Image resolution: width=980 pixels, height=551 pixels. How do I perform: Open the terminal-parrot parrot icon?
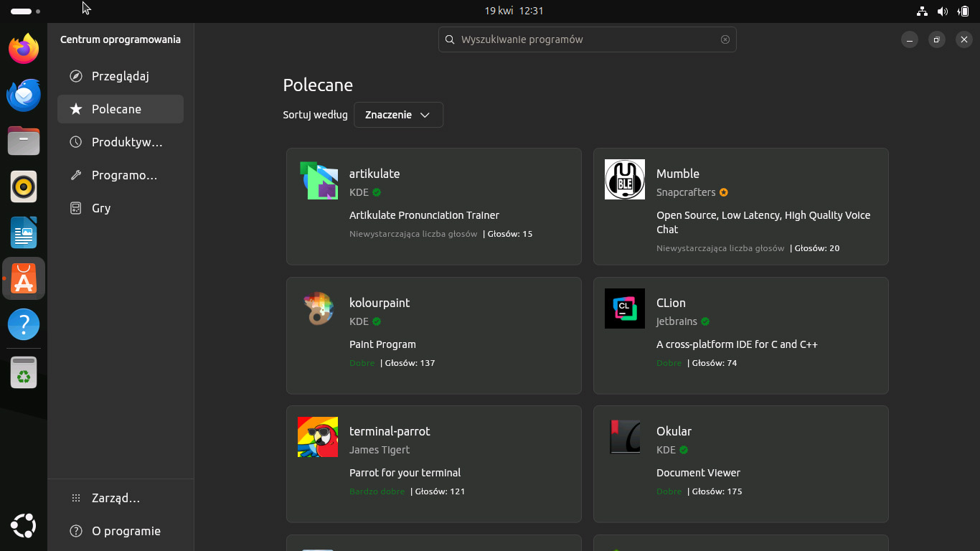point(318,437)
